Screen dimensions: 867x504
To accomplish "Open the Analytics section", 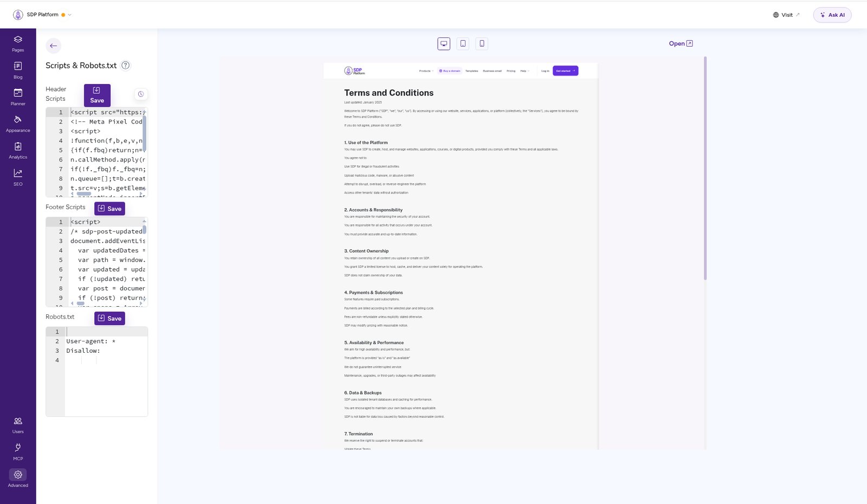I will click(18, 151).
